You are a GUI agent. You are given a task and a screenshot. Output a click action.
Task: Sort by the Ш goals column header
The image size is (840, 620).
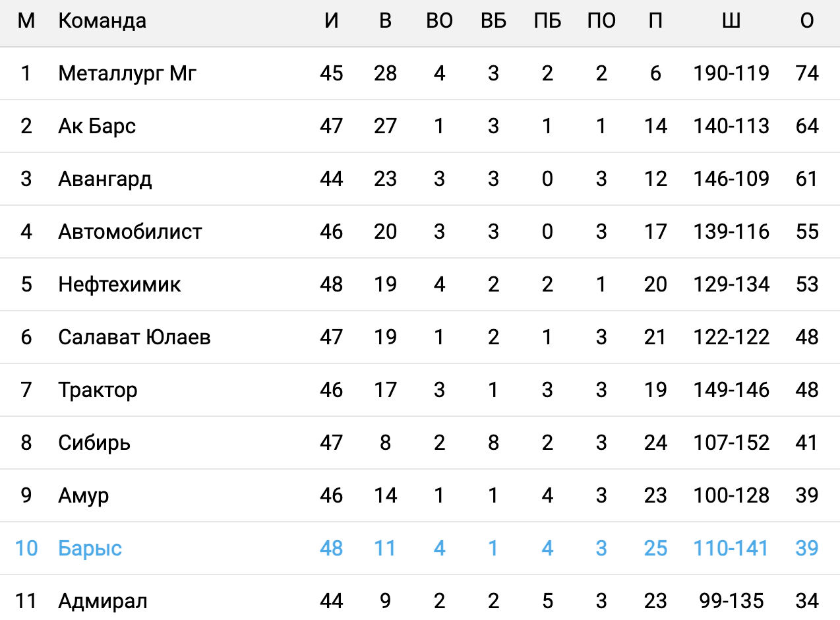[731, 21]
